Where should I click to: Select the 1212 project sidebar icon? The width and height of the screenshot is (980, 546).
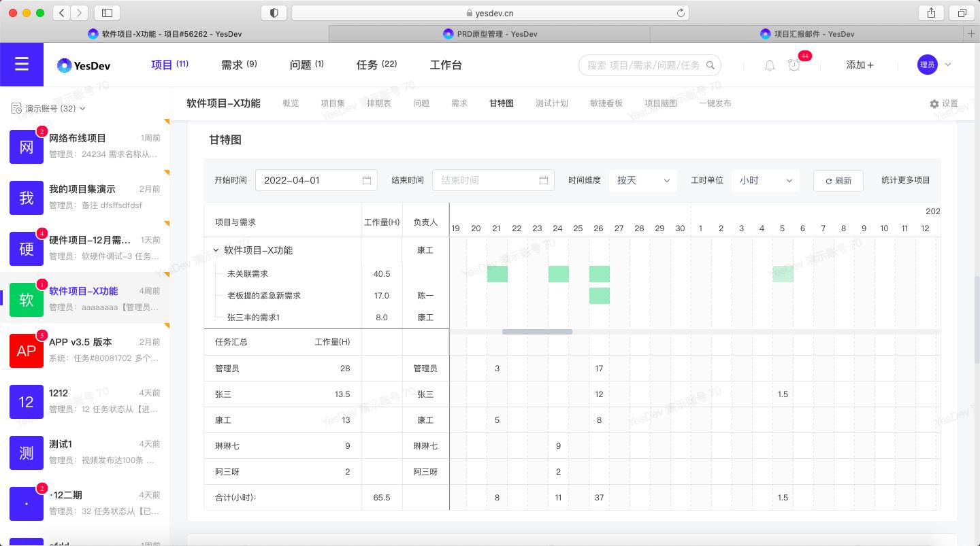coord(27,402)
